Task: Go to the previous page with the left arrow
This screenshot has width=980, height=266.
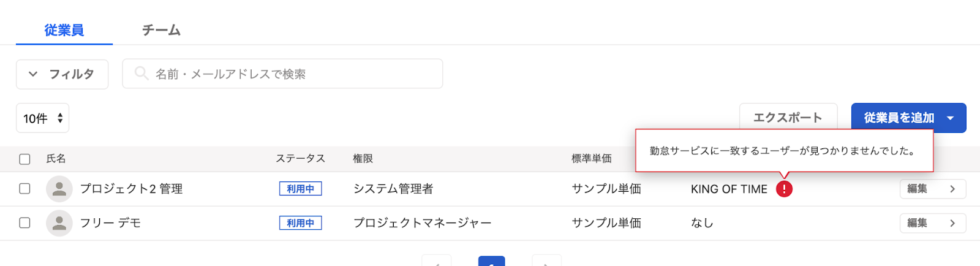Action: (x=437, y=261)
